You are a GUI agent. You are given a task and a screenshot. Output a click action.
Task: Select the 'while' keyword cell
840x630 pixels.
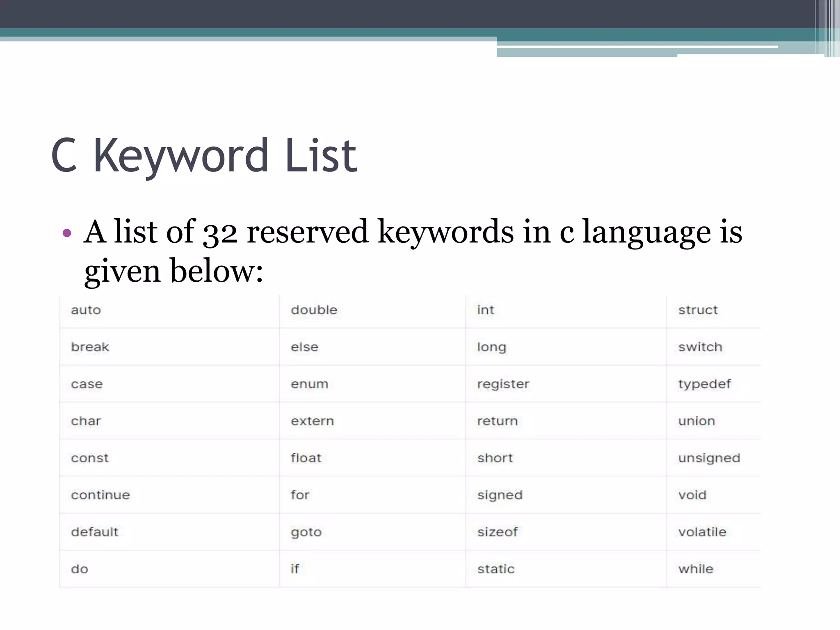695,569
